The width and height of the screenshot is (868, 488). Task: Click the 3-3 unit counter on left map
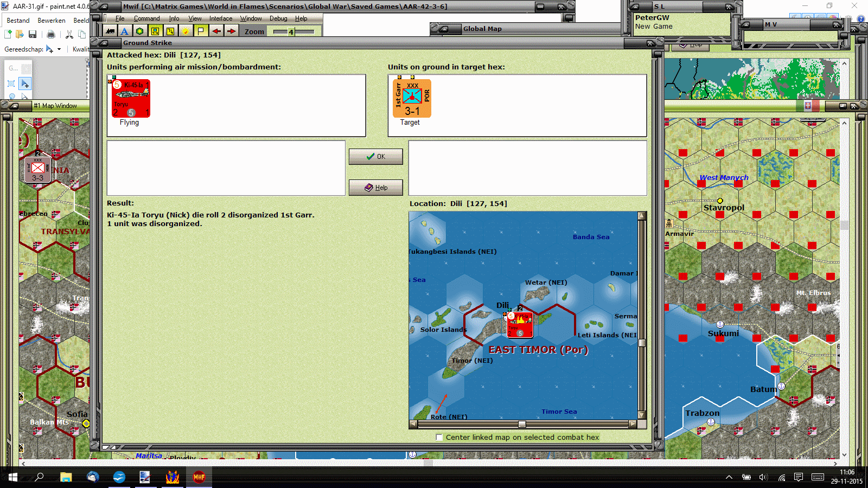pos(38,170)
